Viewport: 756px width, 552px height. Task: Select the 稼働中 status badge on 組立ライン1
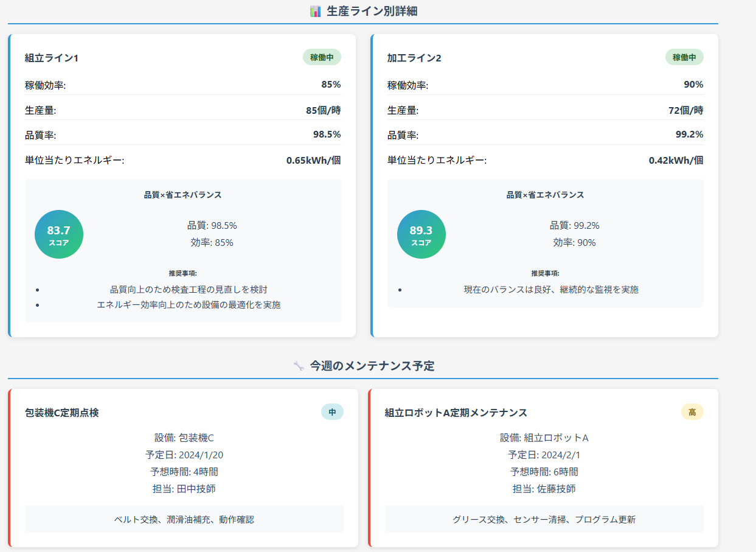click(x=322, y=57)
